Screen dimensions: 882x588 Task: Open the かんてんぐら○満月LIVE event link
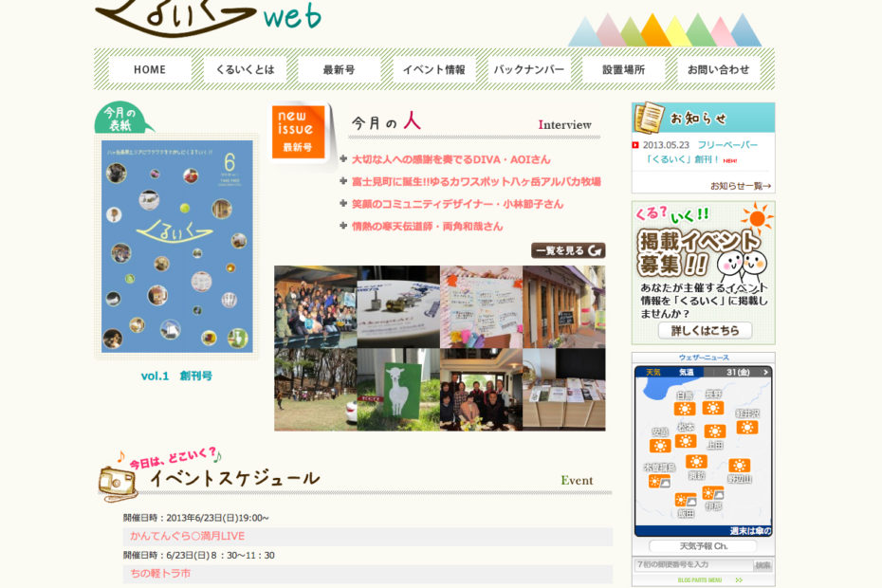(188, 536)
